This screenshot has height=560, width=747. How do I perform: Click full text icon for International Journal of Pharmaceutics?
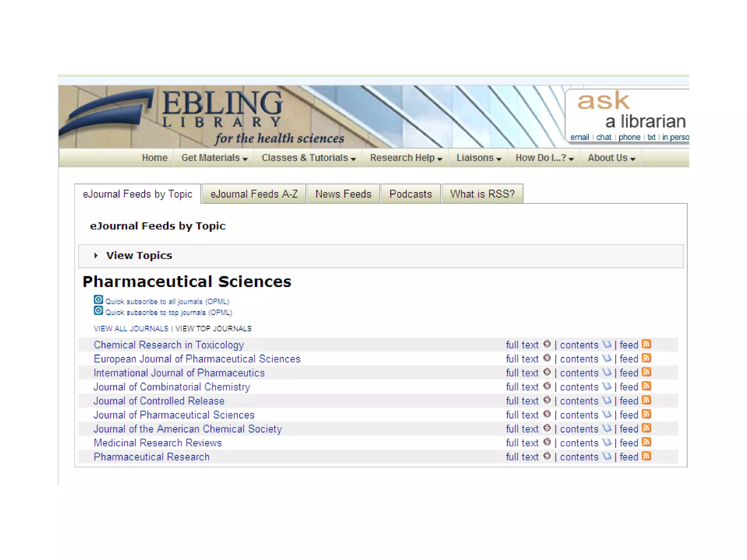[x=547, y=372]
